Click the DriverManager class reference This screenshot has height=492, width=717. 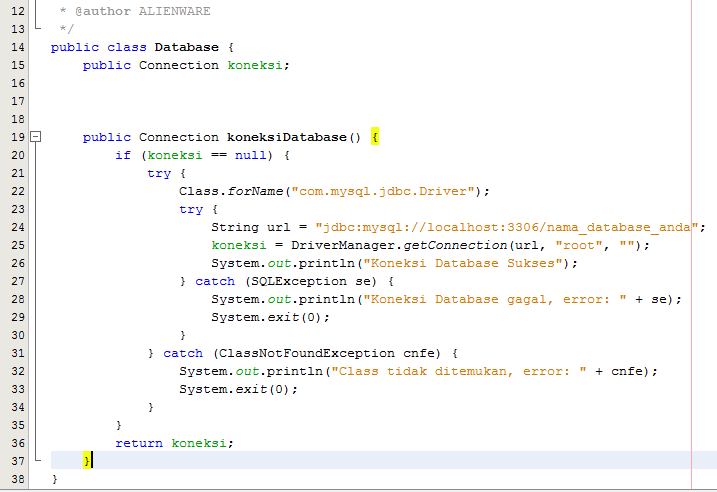tap(342, 245)
